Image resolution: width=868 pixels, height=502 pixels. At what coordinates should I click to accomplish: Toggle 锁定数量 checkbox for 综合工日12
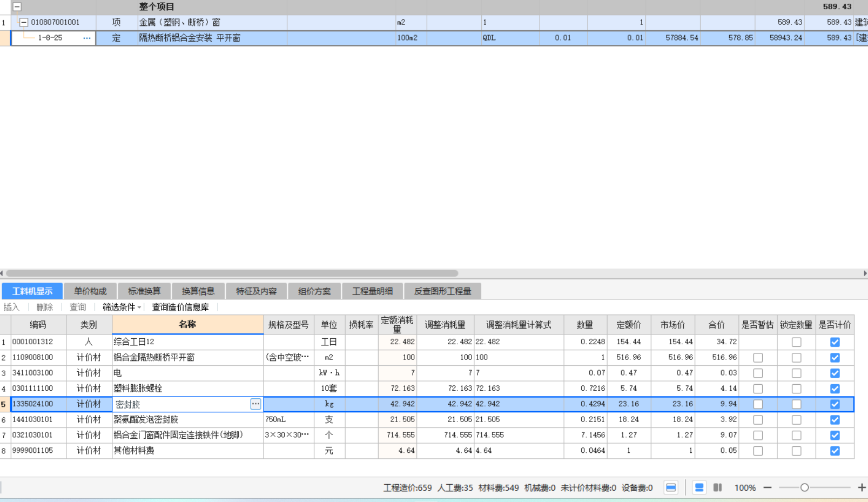click(x=796, y=342)
